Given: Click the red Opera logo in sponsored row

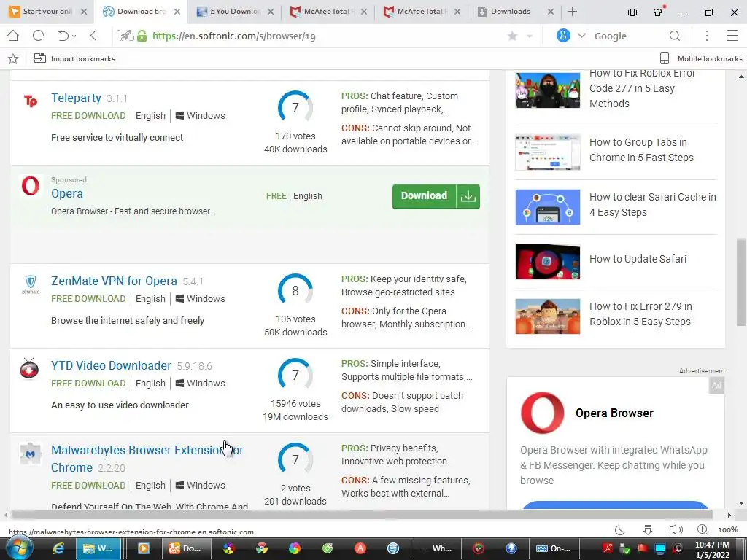Looking at the screenshot, I should (31, 186).
